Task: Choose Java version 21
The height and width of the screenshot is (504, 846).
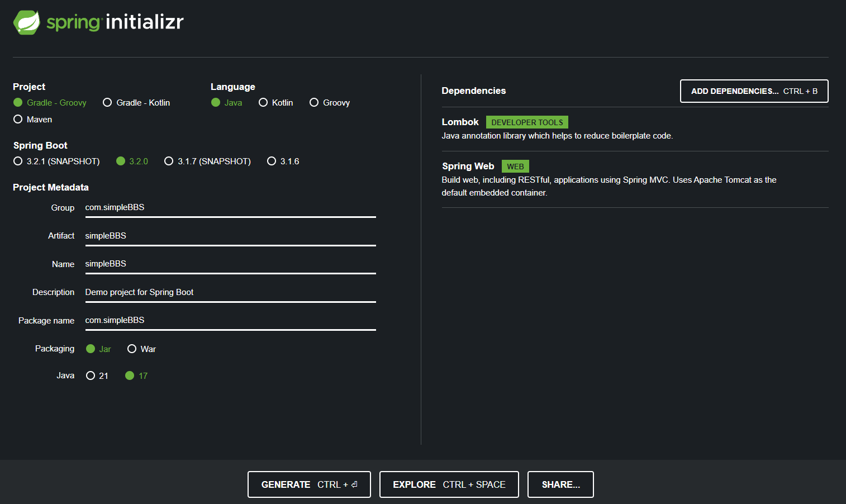Action: point(97,376)
